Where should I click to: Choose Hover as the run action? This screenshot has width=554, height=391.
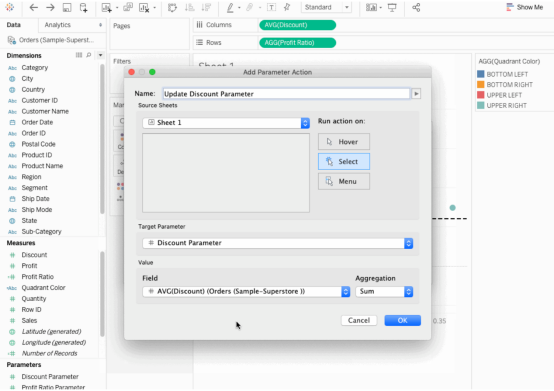click(344, 142)
